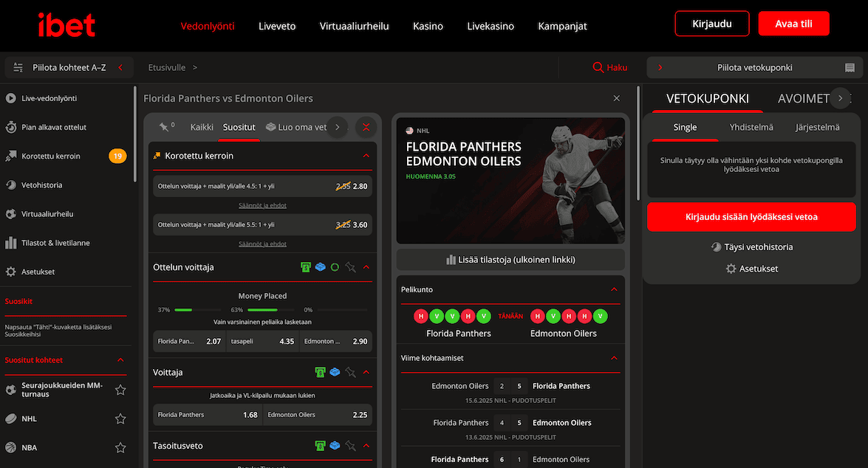Click the boosted odds icon beside Korotettu kerroin header
868x468 pixels.
point(157,156)
